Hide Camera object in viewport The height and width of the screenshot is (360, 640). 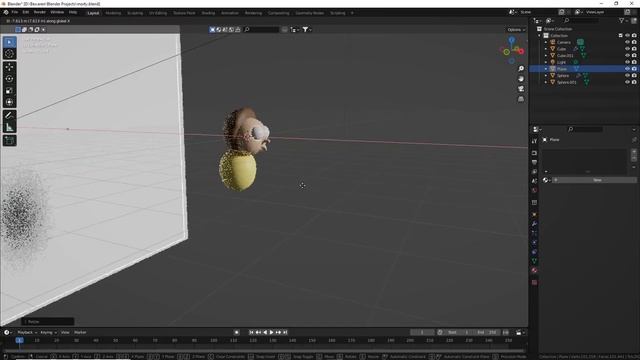tap(627, 42)
